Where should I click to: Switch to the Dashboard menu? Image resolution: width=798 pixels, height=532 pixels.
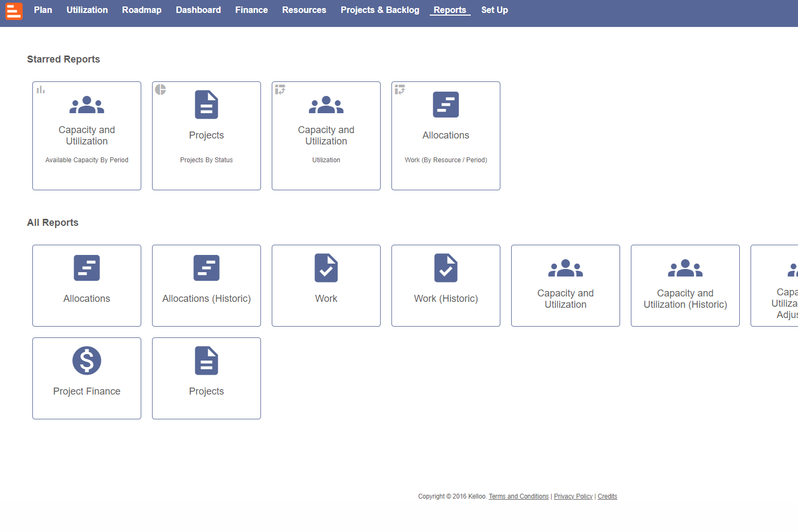(198, 10)
